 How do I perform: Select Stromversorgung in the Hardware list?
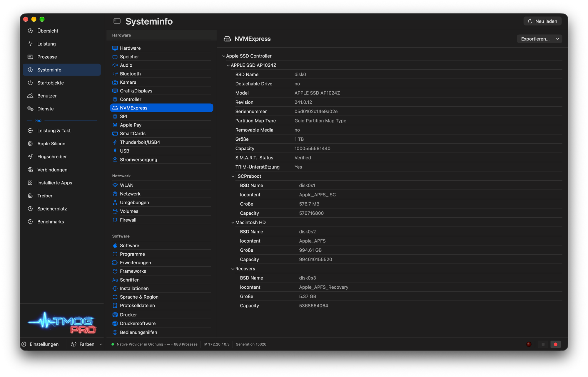point(161,160)
